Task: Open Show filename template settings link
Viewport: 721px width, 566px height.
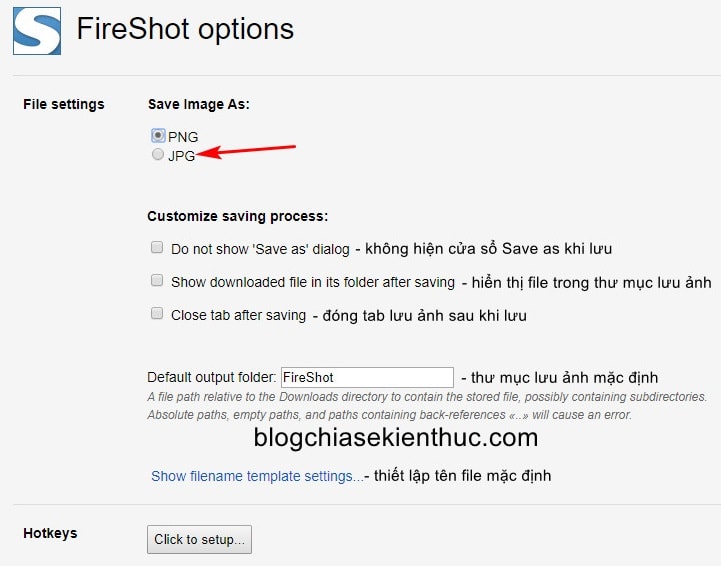Action: click(257, 476)
